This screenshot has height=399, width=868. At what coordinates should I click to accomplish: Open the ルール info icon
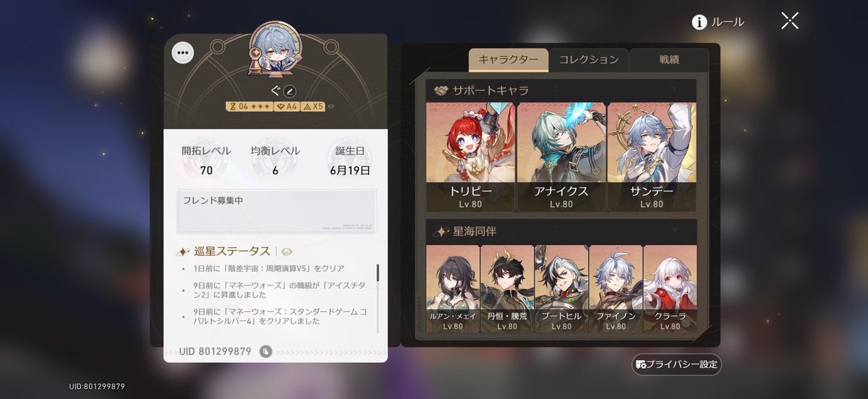click(699, 22)
